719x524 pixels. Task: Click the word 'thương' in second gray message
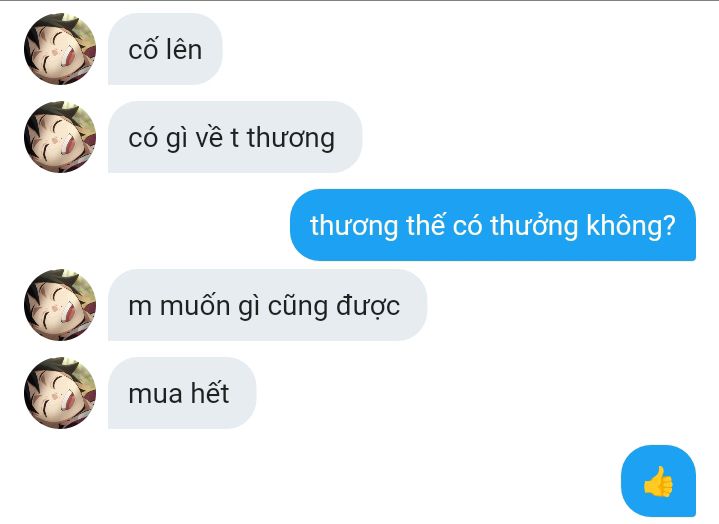(291, 138)
